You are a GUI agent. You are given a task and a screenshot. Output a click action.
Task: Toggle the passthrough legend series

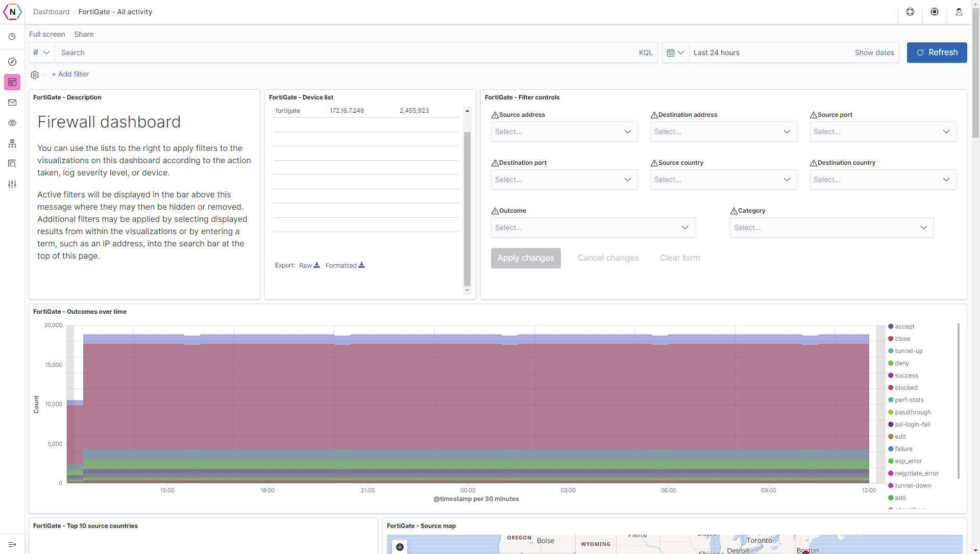(913, 412)
